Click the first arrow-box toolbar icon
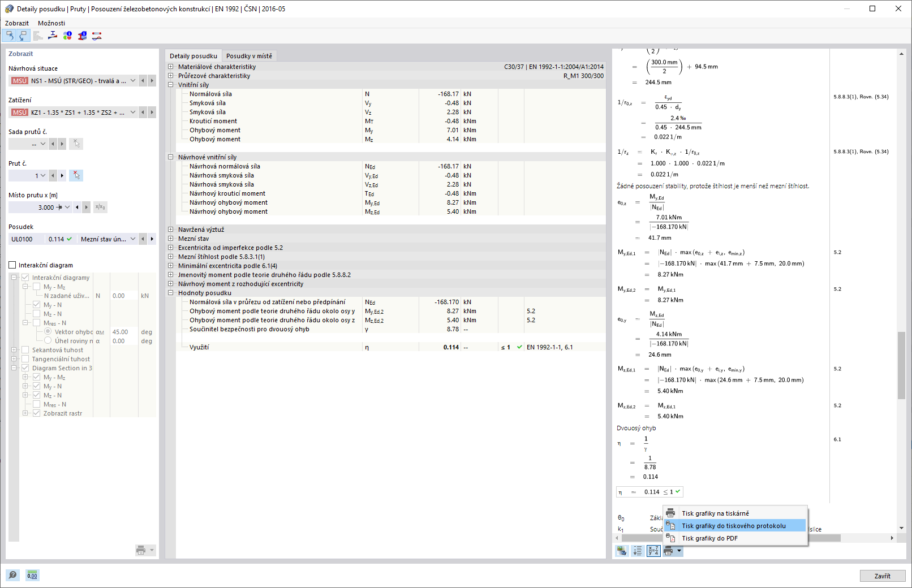Viewport: 912px width, 588px height. 9,36
